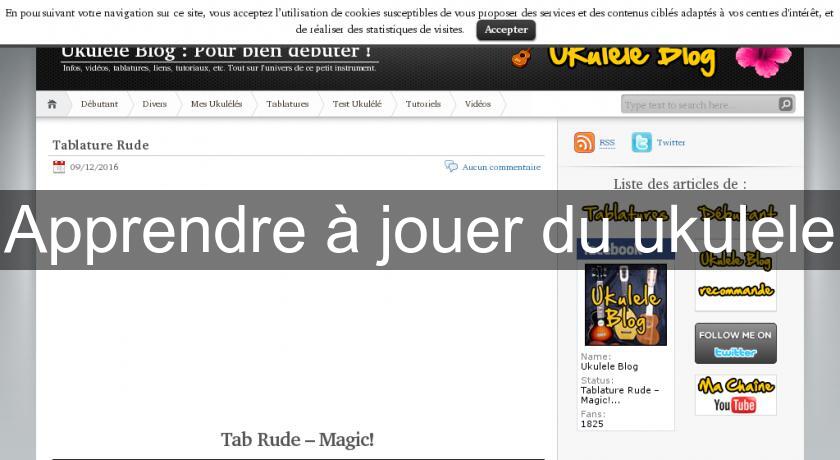Click the Tab Rude – Magic! heading
Viewport: 840px width, 460px height.
[x=297, y=440]
